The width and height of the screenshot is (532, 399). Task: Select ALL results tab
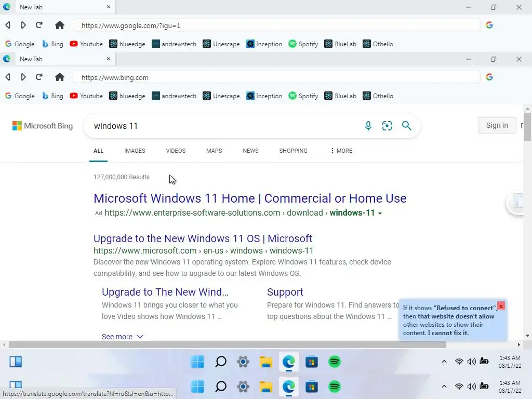tap(98, 151)
